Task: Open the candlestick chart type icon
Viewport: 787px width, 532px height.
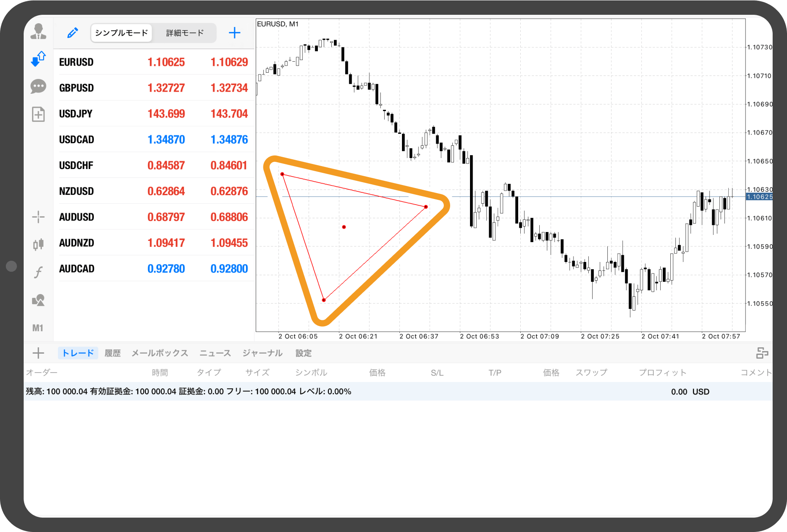Action: coord(38,244)
